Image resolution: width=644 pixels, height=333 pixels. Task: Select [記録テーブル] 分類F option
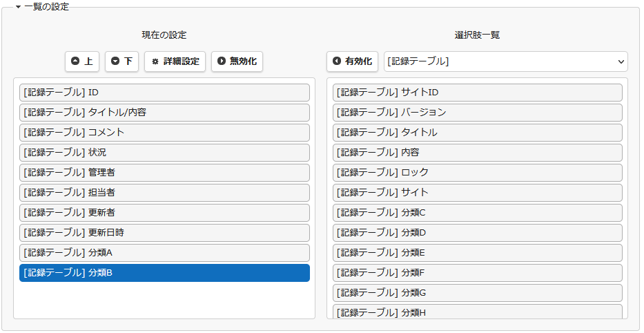pyautogui.click(x=477, y=273)
